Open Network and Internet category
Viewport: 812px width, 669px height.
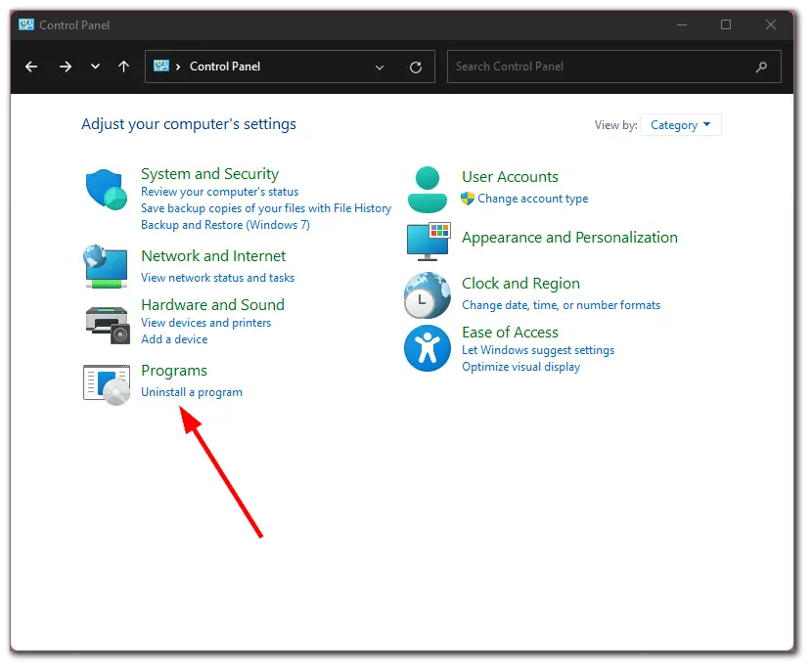click(x=213, y=256)
